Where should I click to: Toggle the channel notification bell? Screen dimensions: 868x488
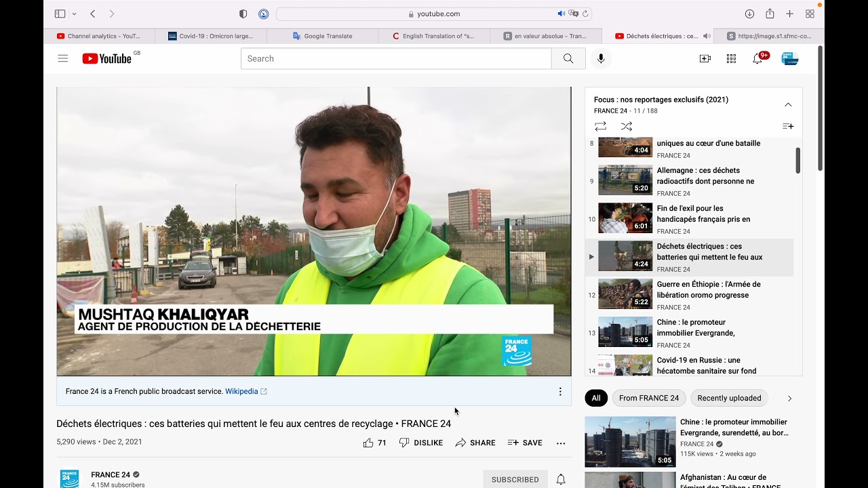tap(561, 479)
